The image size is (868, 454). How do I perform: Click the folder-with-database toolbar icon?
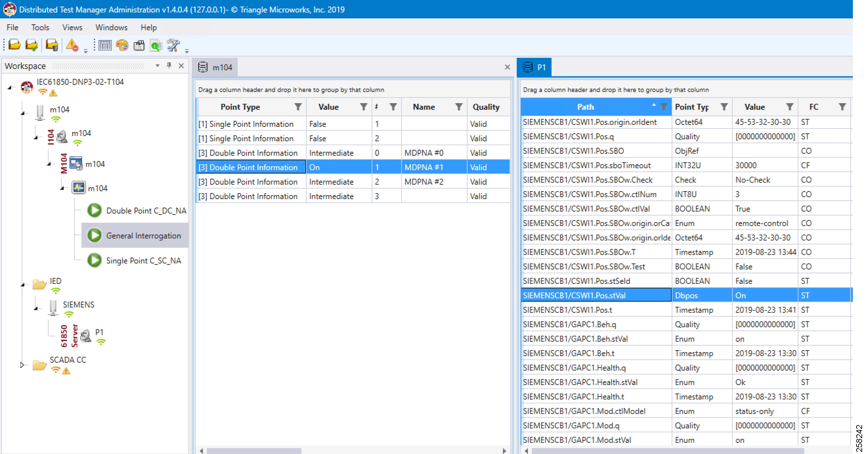51,45
